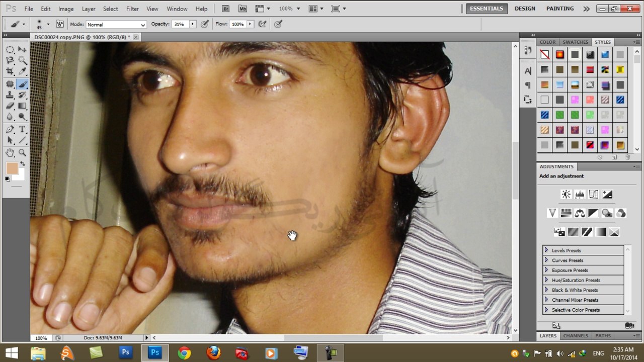Image resolution: width=644 pixels, height=362 pixels.
Task: Select the Magic Wand tool
Action: pyautogui.click(x=23, y=60)
